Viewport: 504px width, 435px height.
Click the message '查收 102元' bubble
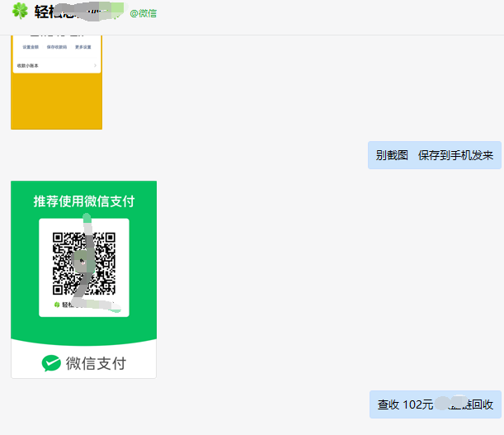(x=436, y=404)
